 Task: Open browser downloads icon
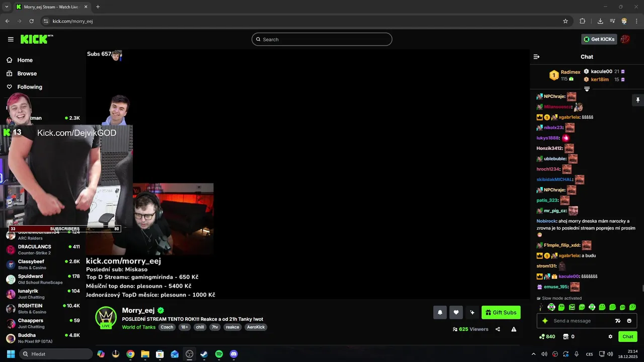tap(600, 21)
